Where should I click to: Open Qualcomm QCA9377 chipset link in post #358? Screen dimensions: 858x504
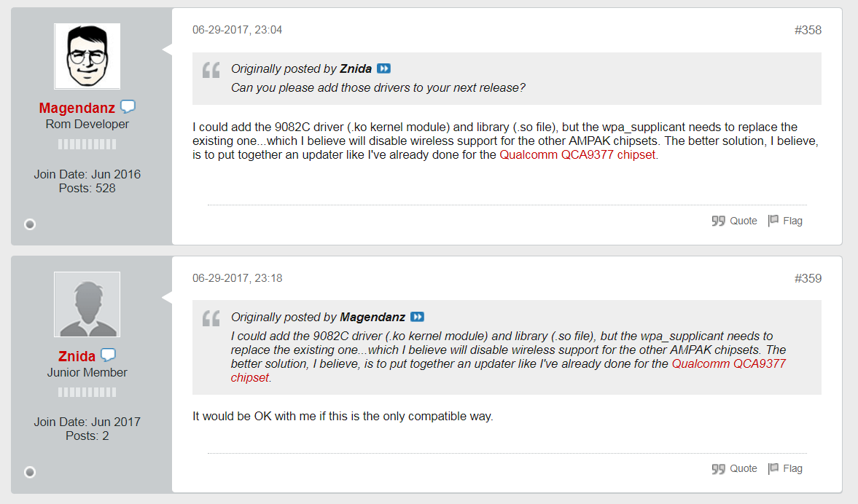[x=578, y=154]
